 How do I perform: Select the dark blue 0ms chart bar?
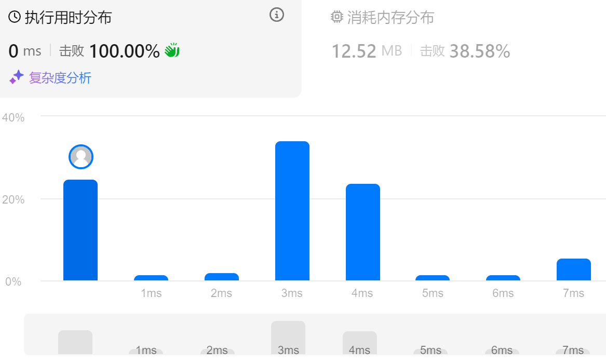coord(80,230)
